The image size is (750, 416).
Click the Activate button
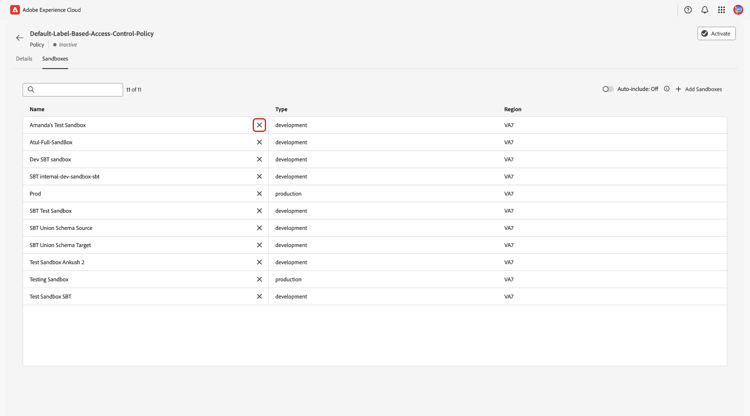tap(716, 33)
